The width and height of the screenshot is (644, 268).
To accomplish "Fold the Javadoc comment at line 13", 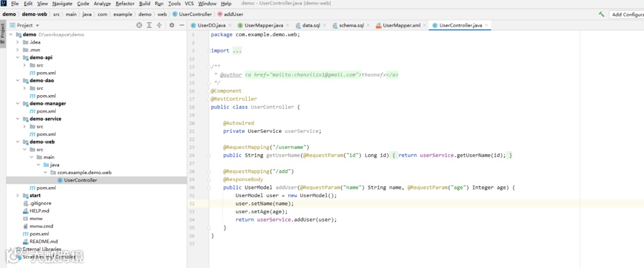I will point(209,67).
